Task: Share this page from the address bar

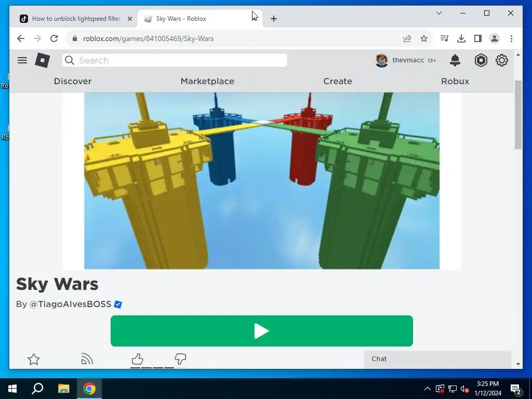Action: [x=407, y=38]
